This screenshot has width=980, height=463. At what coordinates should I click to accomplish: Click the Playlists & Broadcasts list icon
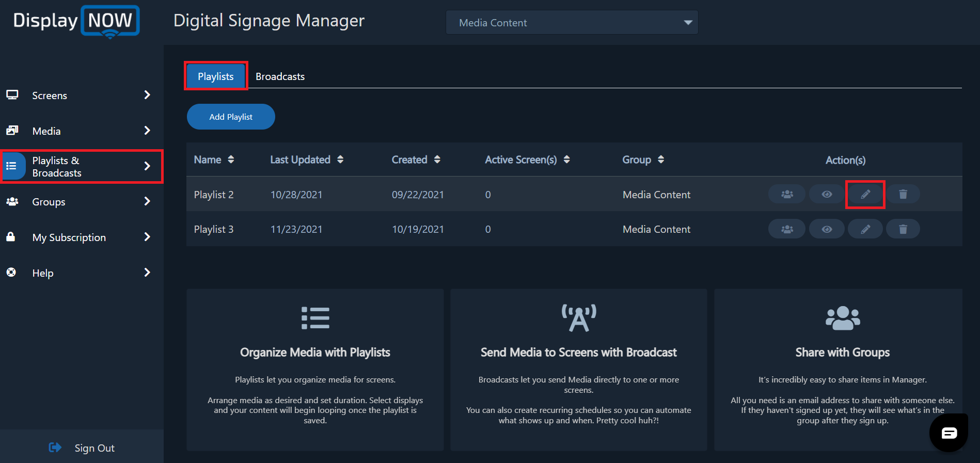[11, 166]
